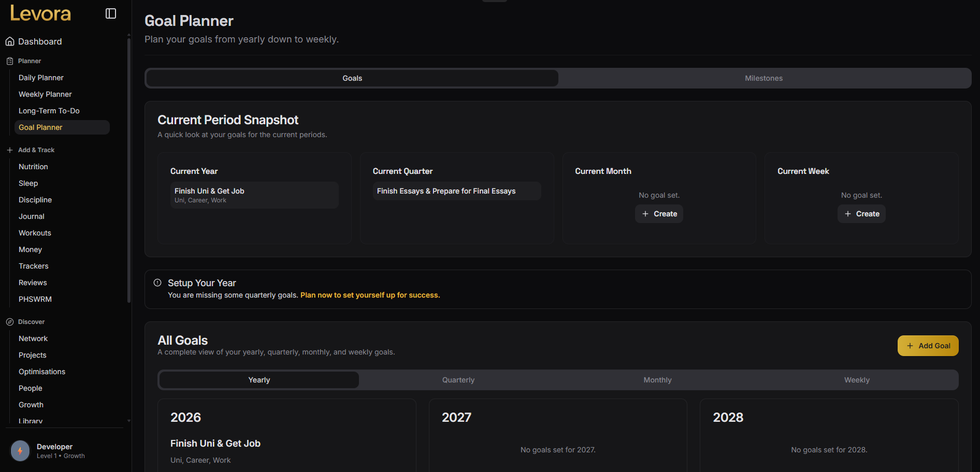
Task: Click the plus icon beside Add & Track
Action: click(x=9, y=150)
